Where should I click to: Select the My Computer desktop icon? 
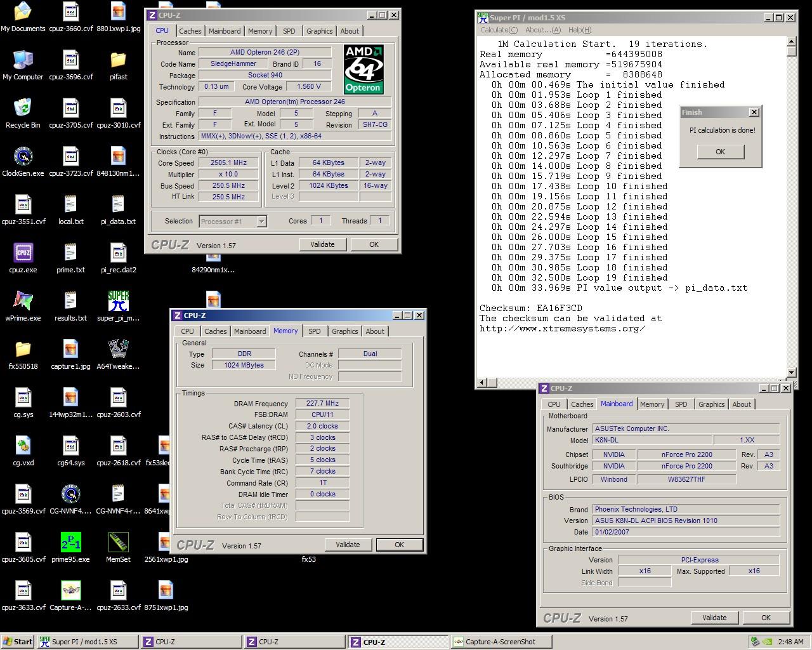pos(23,60)
